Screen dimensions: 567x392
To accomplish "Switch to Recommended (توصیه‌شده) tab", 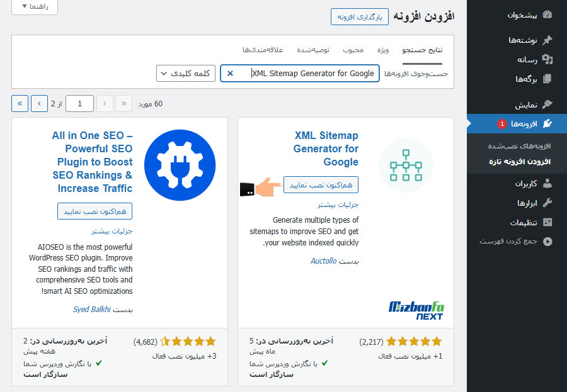I will (313, 50).
